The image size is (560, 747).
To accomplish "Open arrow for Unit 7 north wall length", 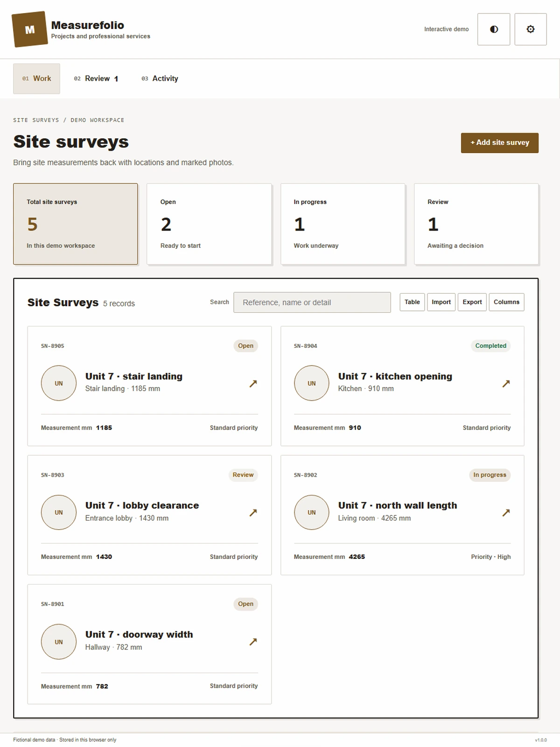I will point(506,513).
